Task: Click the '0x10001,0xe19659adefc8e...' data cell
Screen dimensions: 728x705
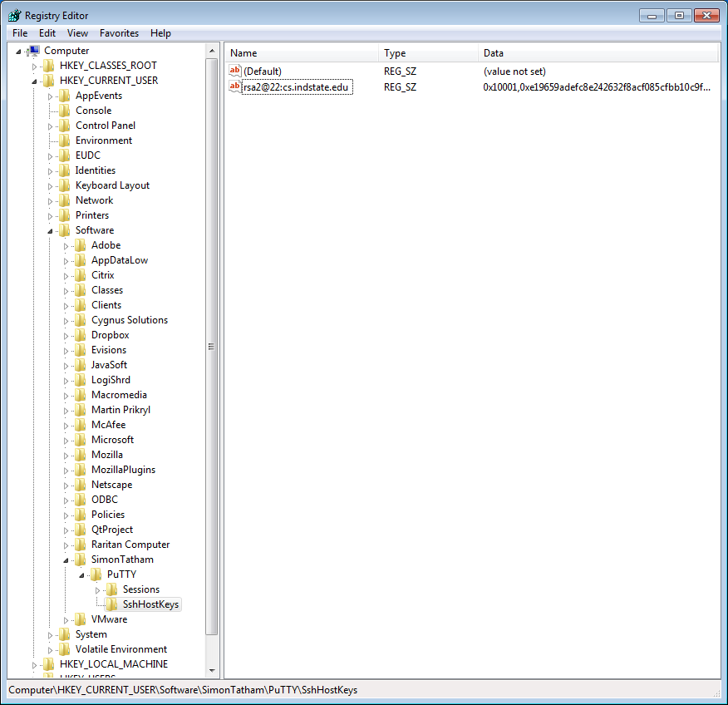Action: point(597,87)
